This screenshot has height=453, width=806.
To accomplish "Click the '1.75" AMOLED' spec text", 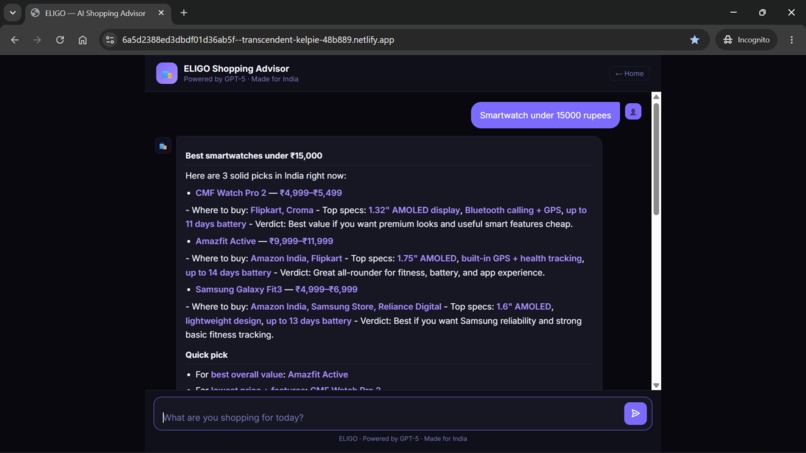I will point(427,259).
